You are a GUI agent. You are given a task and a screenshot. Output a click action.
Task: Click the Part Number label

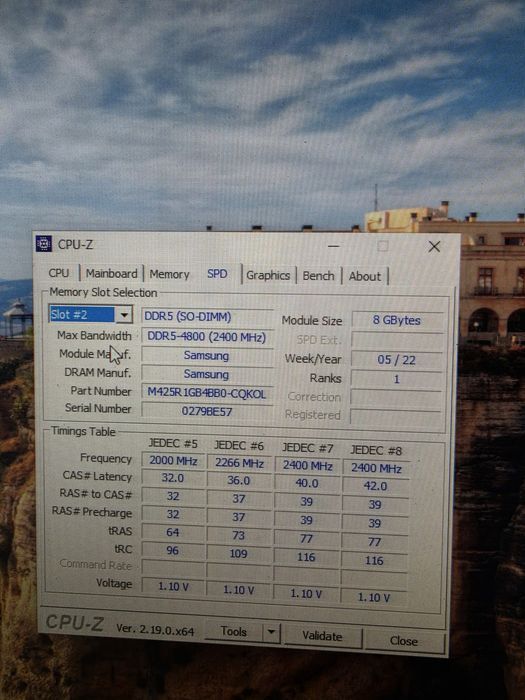click(101, 391)
